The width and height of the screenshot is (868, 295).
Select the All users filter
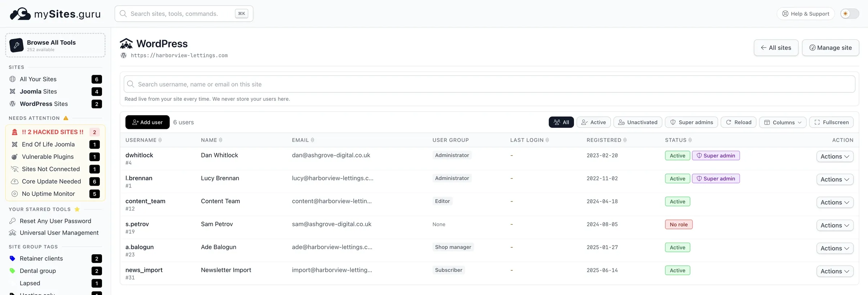click(x=561, y=122)
